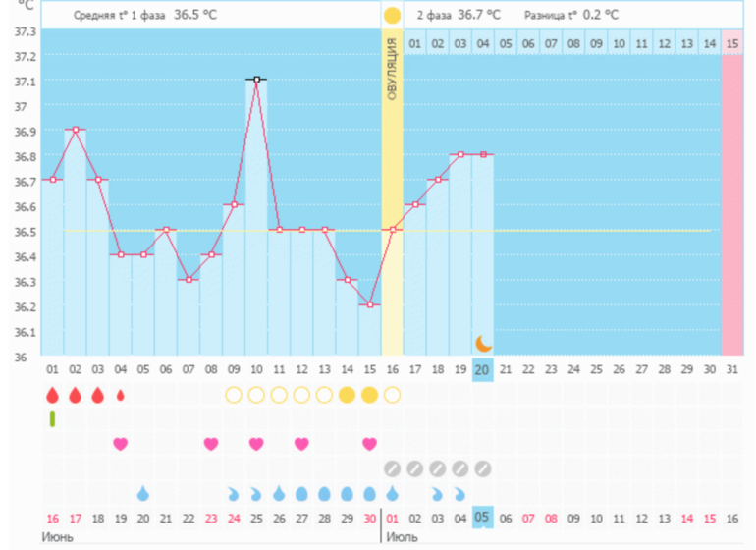Click the pink column for phase day 15
Image resolution: width=756 pixels, height=550 pixels.
tap(731, 196)
